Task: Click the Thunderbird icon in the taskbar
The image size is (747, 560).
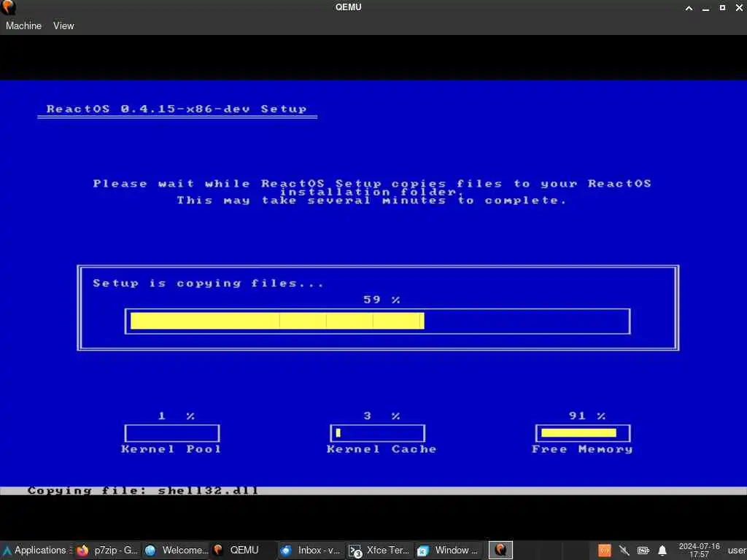Action: click(286, 551)
